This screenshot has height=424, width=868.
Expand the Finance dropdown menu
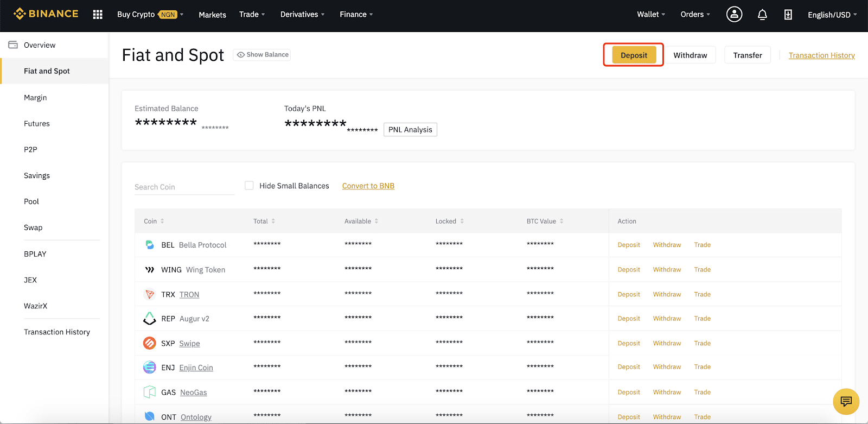(356, 15)
